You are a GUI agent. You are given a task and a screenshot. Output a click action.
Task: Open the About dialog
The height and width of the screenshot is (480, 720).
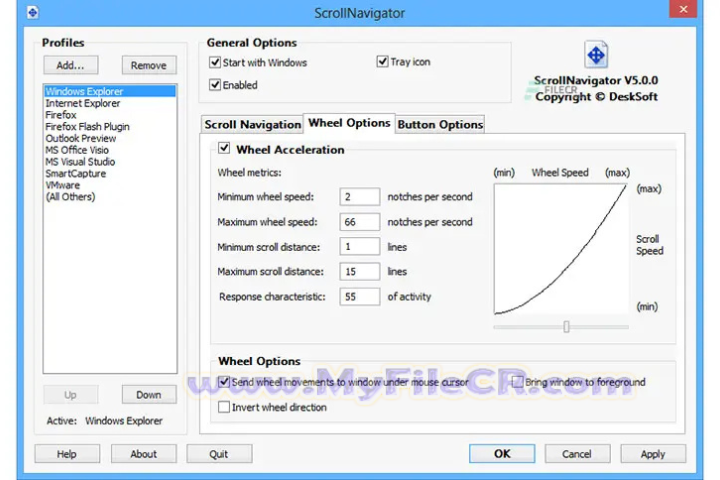(144, 454)
